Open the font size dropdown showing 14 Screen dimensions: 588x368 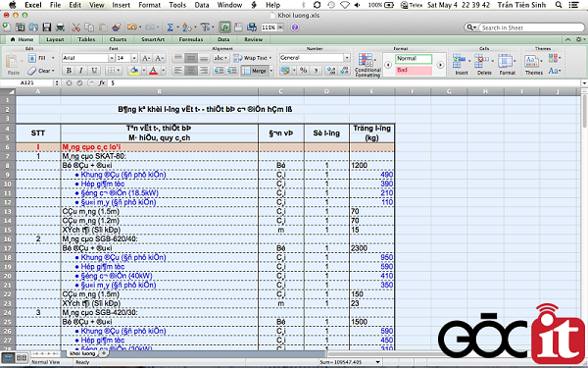click(x=134, y=58)
